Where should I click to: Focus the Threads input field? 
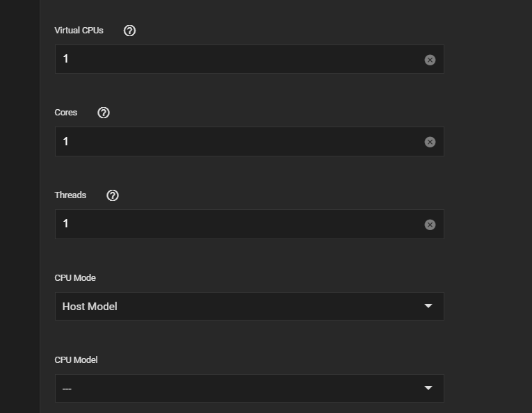250,224
